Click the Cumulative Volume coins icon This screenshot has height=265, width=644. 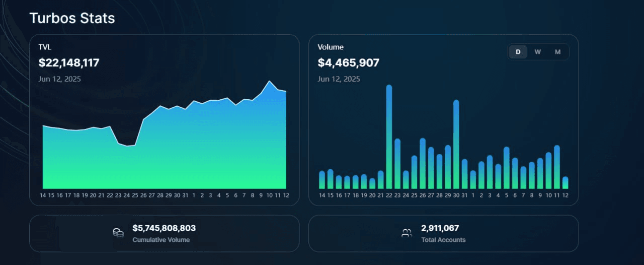pyautogui.click(x=118, y=233)
